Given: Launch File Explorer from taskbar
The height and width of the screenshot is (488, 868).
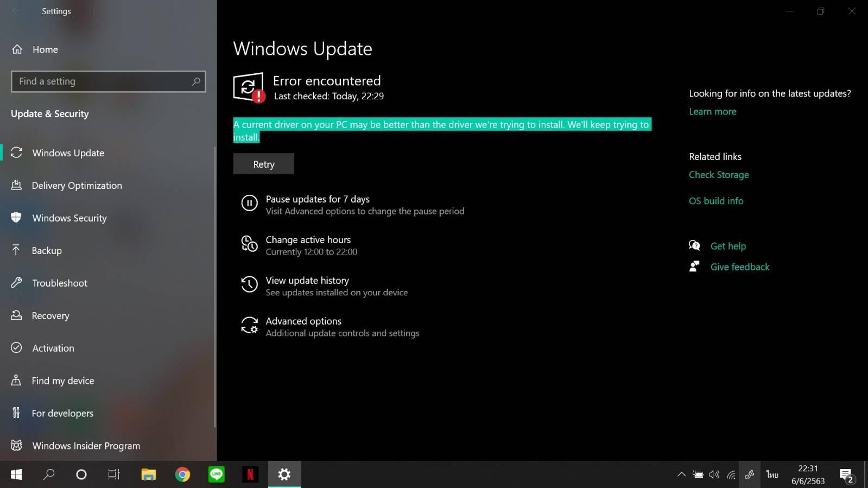Looking at the screenshot, I should (x=148, y=475).
